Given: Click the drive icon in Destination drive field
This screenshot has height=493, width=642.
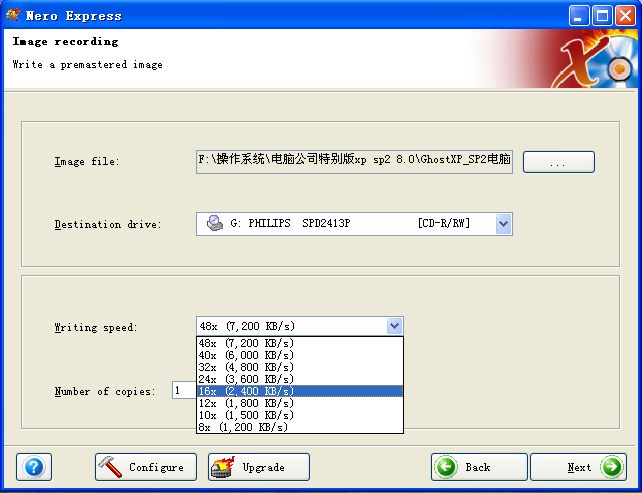Looking at the screenshot, I should pos(214,224).
